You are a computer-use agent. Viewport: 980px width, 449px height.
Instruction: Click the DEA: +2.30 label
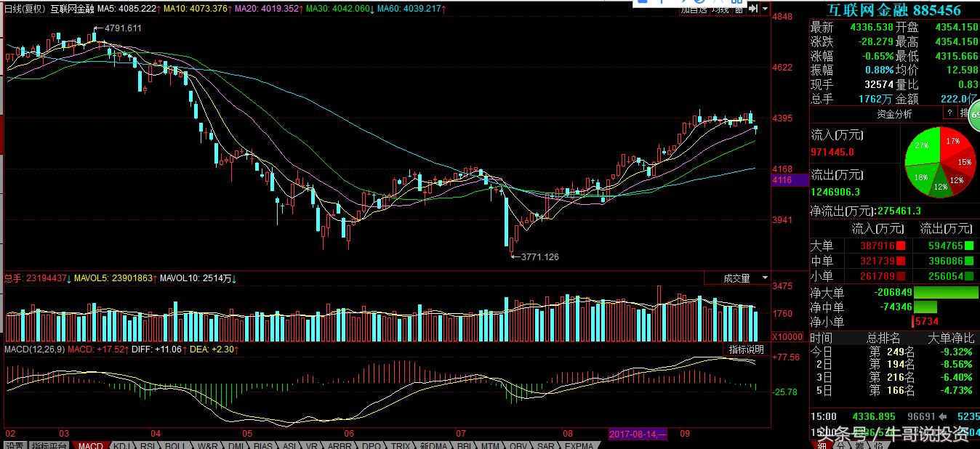point(214,349)
